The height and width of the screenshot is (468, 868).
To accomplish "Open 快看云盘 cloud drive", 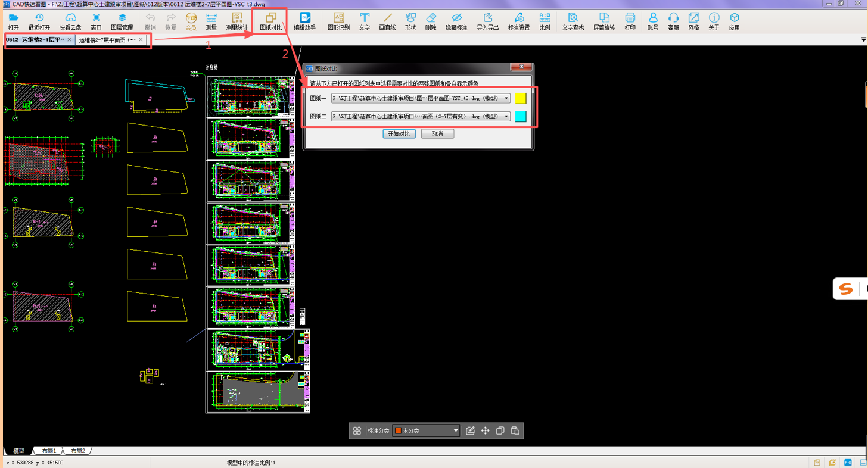I will coord(70,21).
